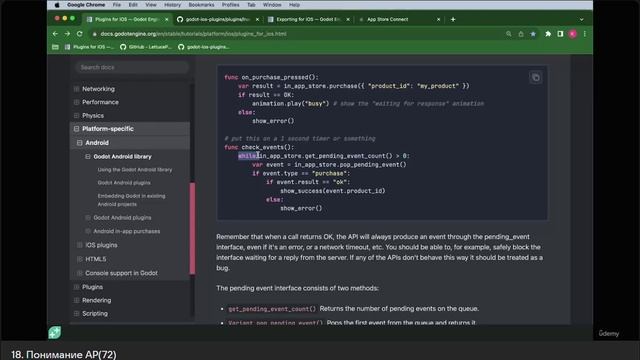
Task: Open the extensions puzzle icon
Action: point(548,34)
